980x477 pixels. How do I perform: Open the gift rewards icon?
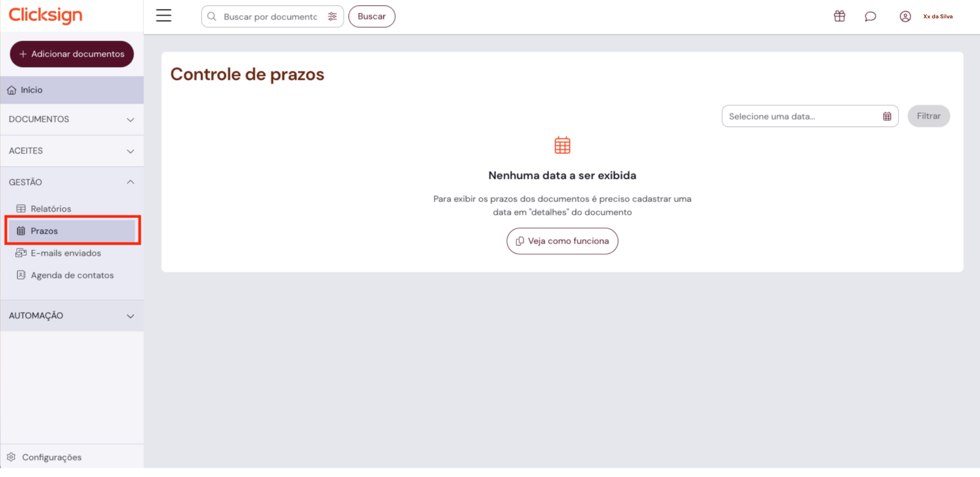tap(839, 16)
